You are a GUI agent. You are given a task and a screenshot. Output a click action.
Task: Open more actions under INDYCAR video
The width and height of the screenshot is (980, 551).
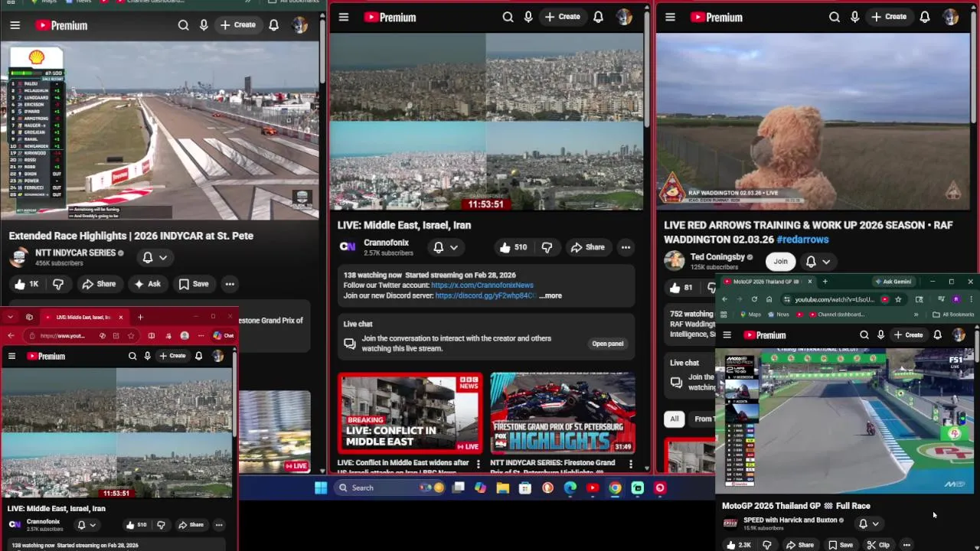(x=230, y=284)
